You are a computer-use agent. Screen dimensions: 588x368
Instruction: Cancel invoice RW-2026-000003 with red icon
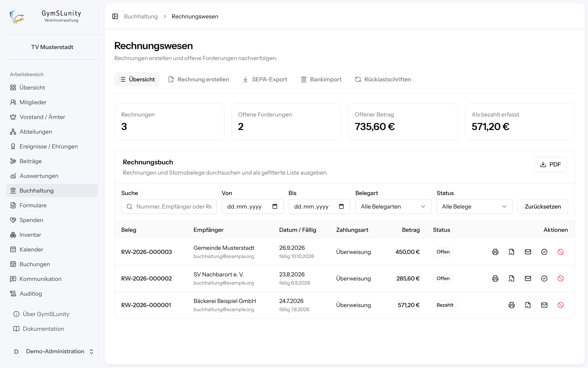(561, 252)
